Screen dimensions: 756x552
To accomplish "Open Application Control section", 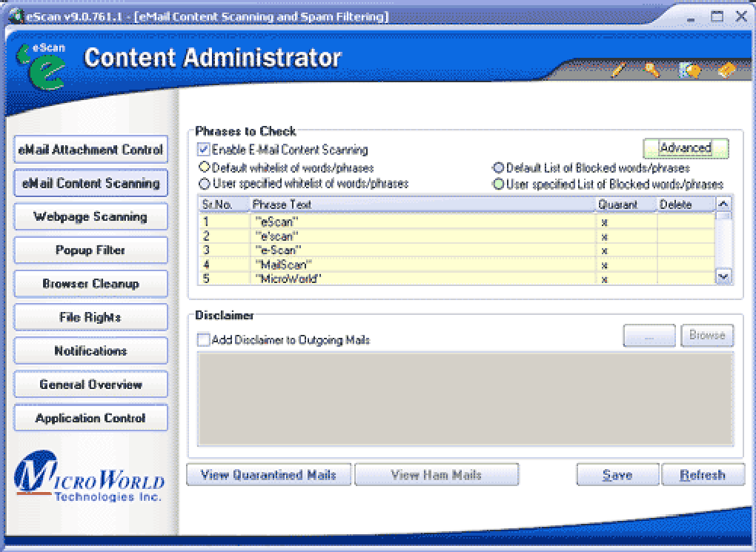I will pyautogui.click(x=90, y=417).
